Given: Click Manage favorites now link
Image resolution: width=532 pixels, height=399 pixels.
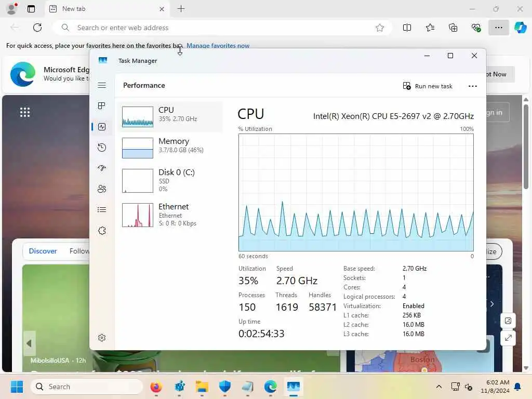Looking at the screenshot, I should click(x=218, y=46).
